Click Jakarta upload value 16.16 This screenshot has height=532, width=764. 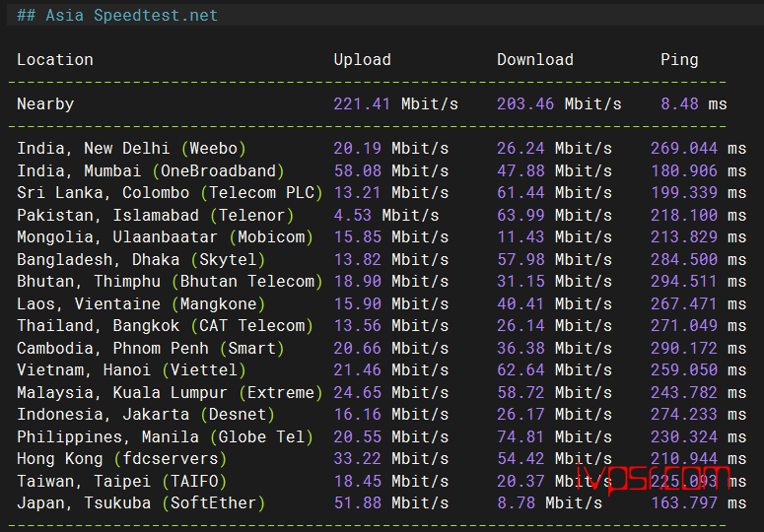357,414
